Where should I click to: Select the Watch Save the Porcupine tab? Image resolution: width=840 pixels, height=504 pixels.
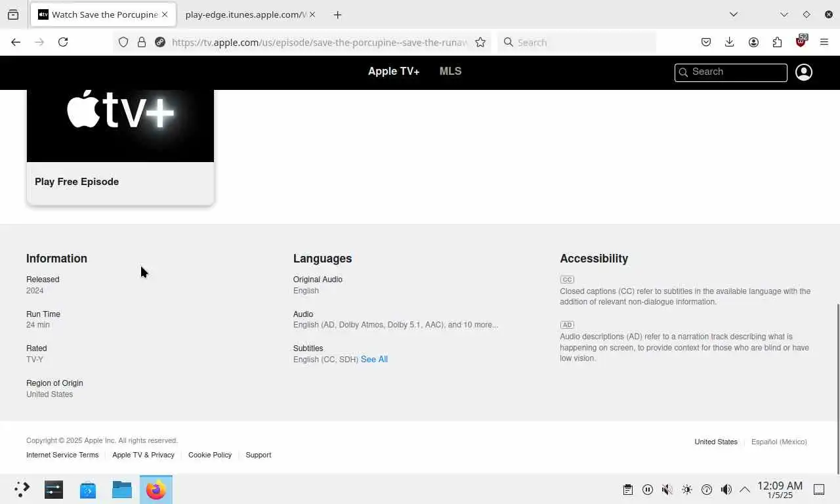(103, 14)
